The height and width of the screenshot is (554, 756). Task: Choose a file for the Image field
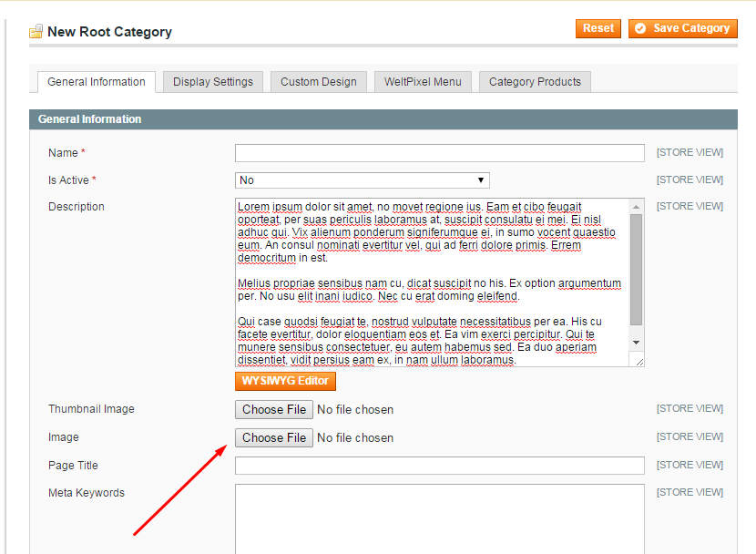274,438
